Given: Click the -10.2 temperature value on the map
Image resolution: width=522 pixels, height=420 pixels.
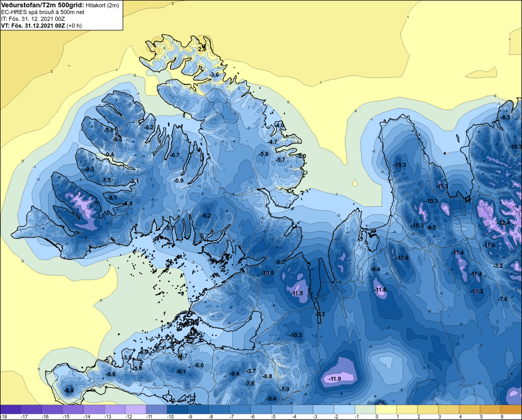Looking at the screenshot, I should pyautogui.click(x=477, y=291).
